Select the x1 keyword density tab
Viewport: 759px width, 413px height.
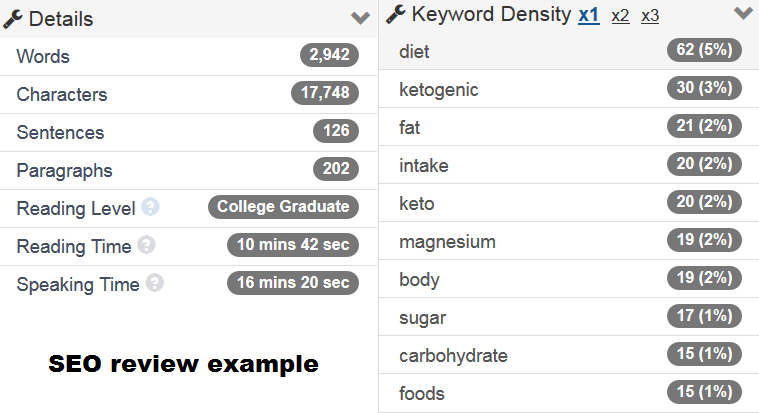pos(589,15)
